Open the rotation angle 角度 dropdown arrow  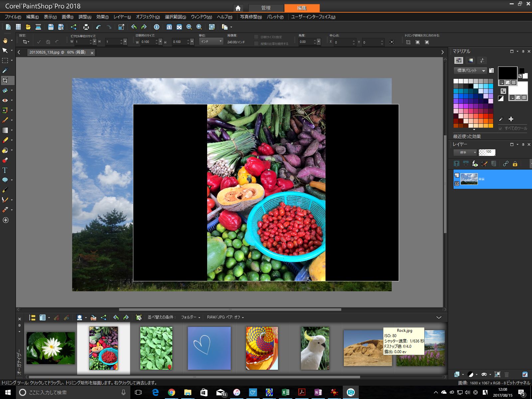(x=319, y=42)
